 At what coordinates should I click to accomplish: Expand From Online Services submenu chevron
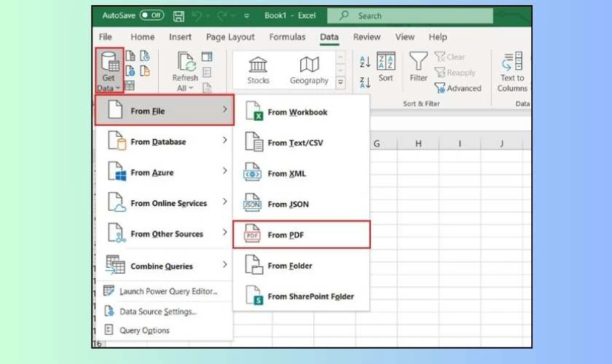pos(225,202)
